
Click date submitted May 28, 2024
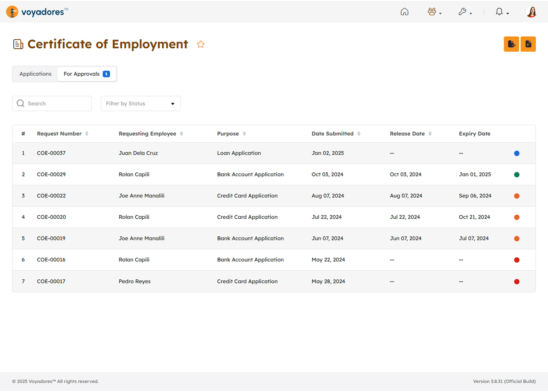coord(328,281)
